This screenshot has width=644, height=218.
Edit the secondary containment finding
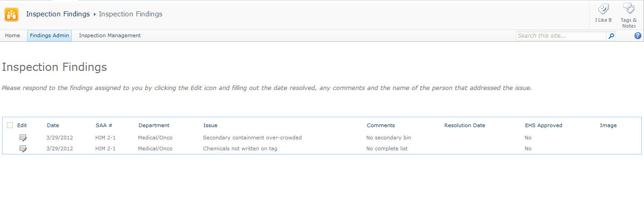pyautogui.click(x=23, y=138)
